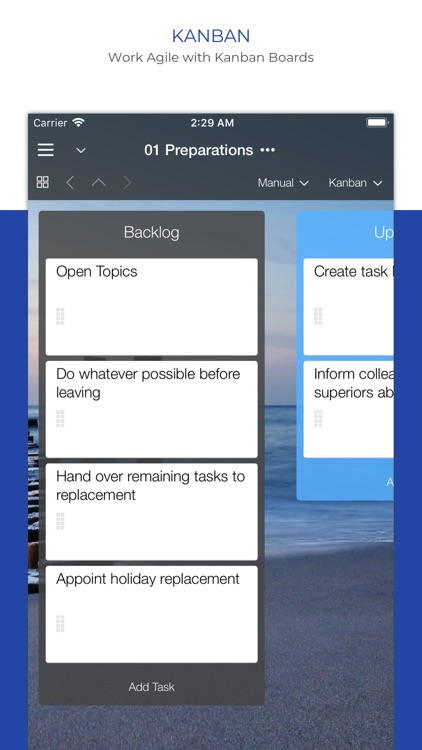
Task: Open the Kanban view dropdown
Action: (355, 183)
